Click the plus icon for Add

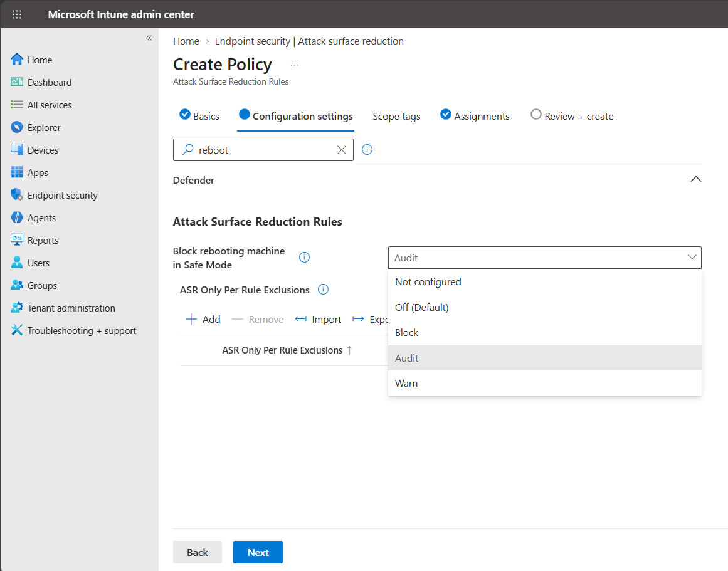[x=191, y=319]
